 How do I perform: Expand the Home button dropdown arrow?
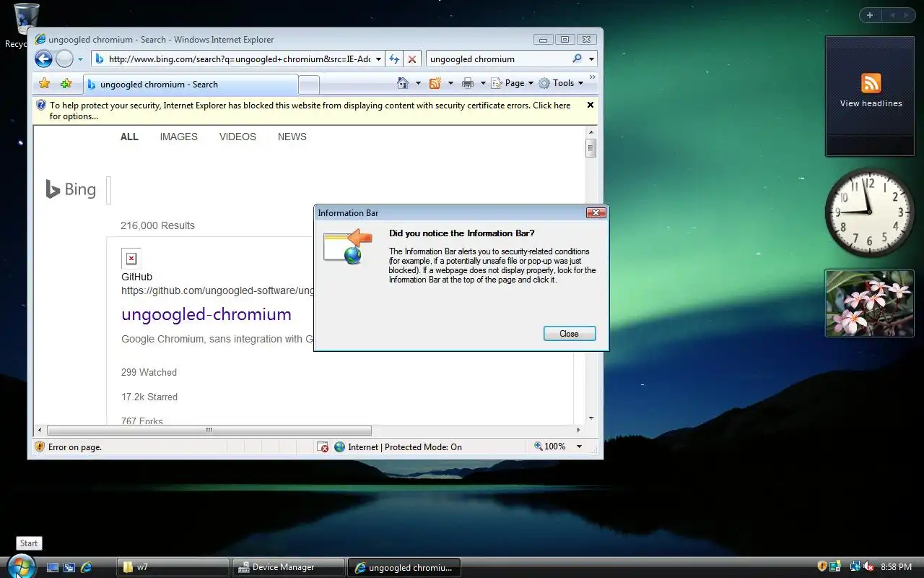(418, 83)
